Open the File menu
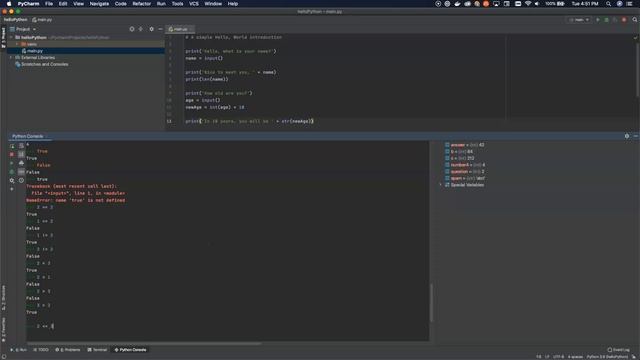The width and height of the screenshot is (640, 360). pyautogui.click(x=49, y=4)
